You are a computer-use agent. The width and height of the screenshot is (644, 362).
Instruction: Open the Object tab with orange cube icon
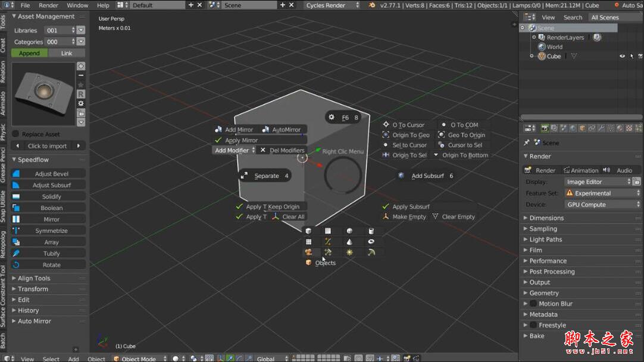582,129
